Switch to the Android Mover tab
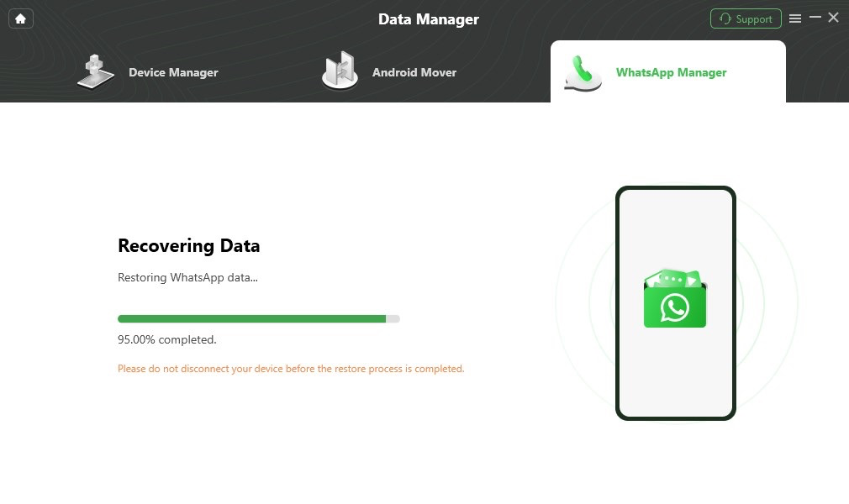This screenshot has width=849, height=504. coord(414,72)
